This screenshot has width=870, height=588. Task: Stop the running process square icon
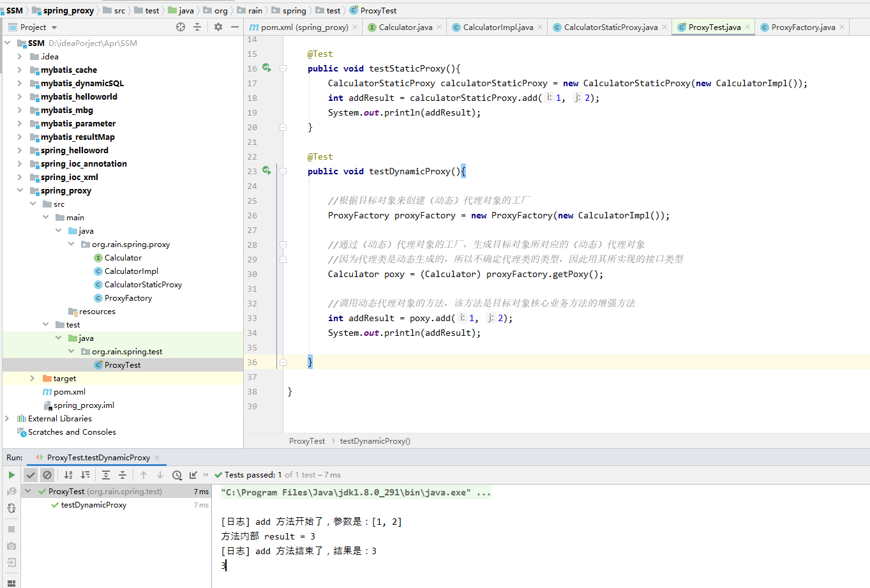click(11, 529)
